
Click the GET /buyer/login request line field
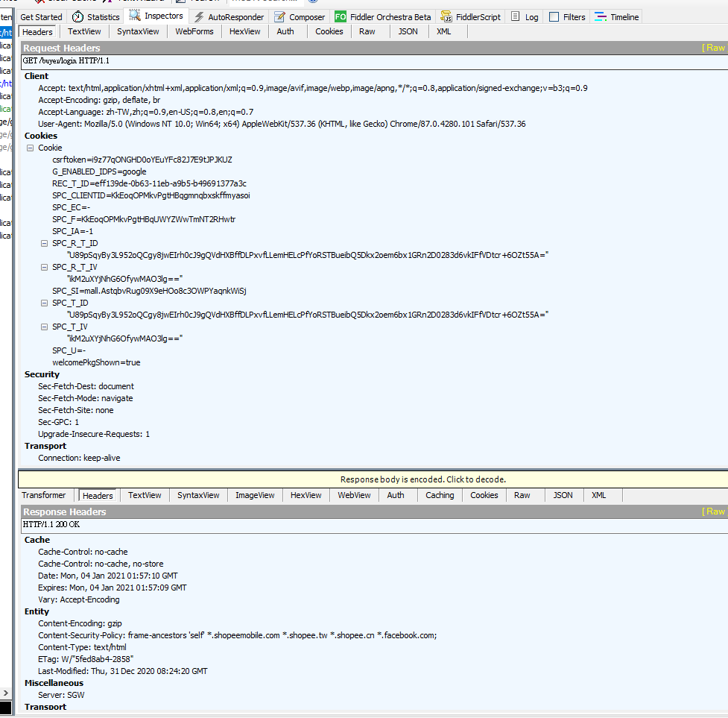(374, 61)
